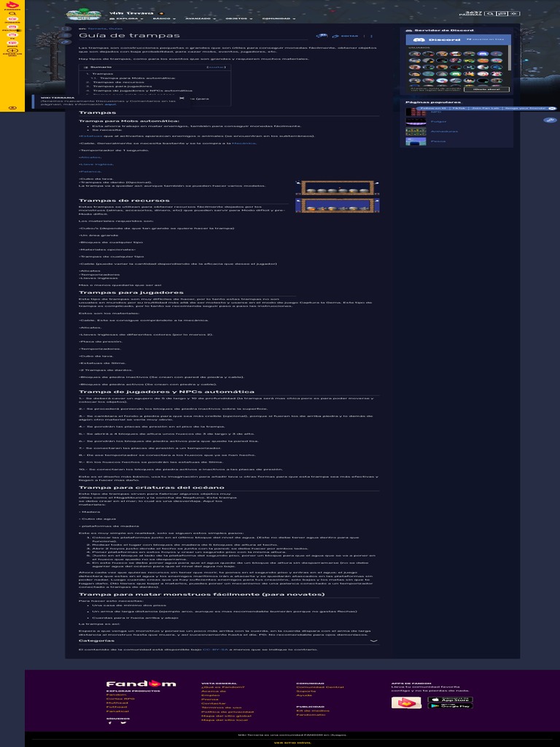Open the Wiki Terraria logo image
The height and width of the screenshot is (747, 560).
coord(84,15)
